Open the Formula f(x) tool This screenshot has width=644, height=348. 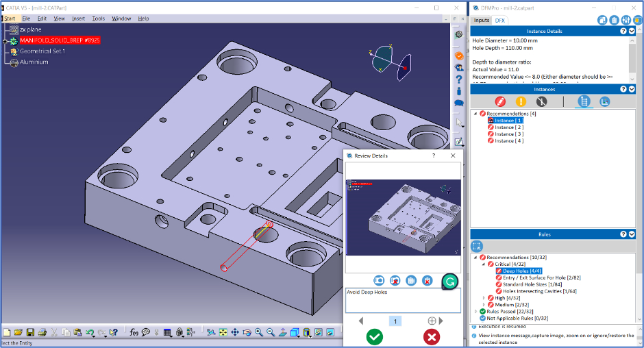pos(134,332)
